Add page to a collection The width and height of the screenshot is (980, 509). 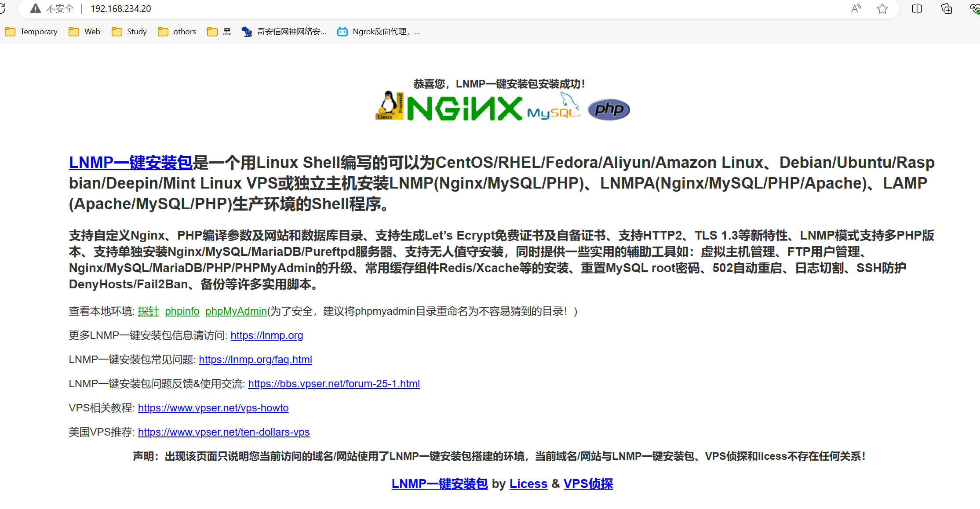(x=946, y=8)
